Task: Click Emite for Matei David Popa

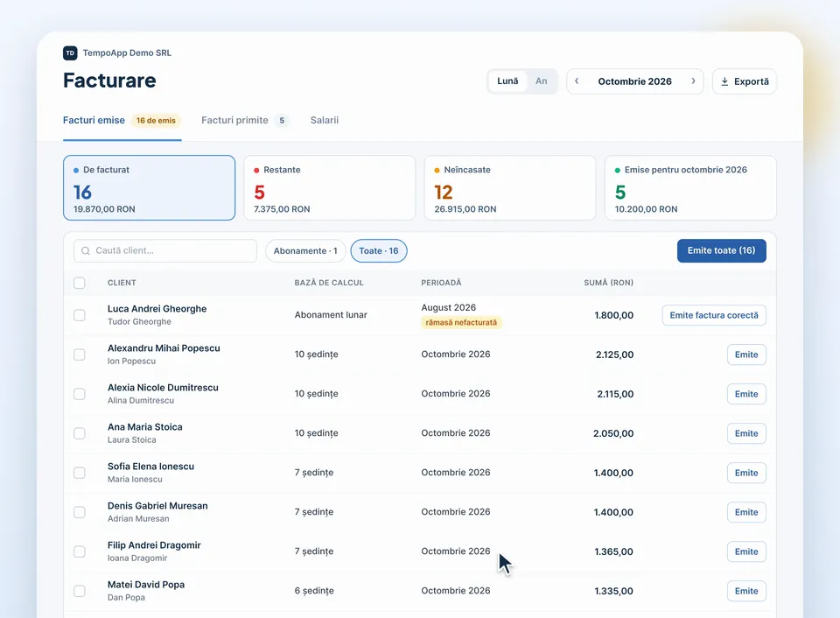Action: [x=746, y=591]
